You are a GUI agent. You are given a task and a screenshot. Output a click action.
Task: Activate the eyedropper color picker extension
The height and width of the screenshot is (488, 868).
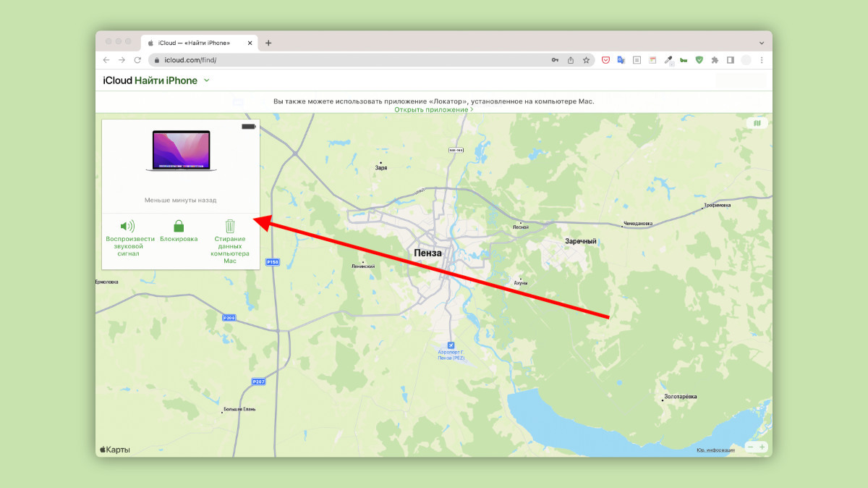tap(668, 60)
